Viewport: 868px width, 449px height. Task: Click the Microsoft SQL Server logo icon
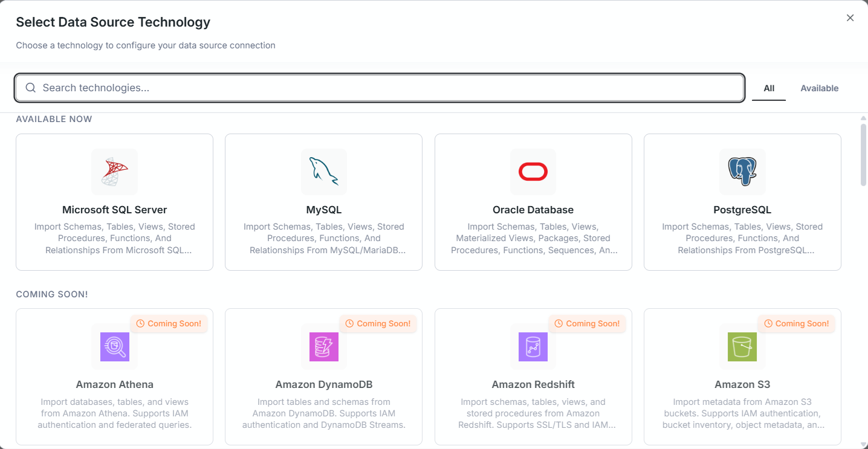tap(114, 172)
